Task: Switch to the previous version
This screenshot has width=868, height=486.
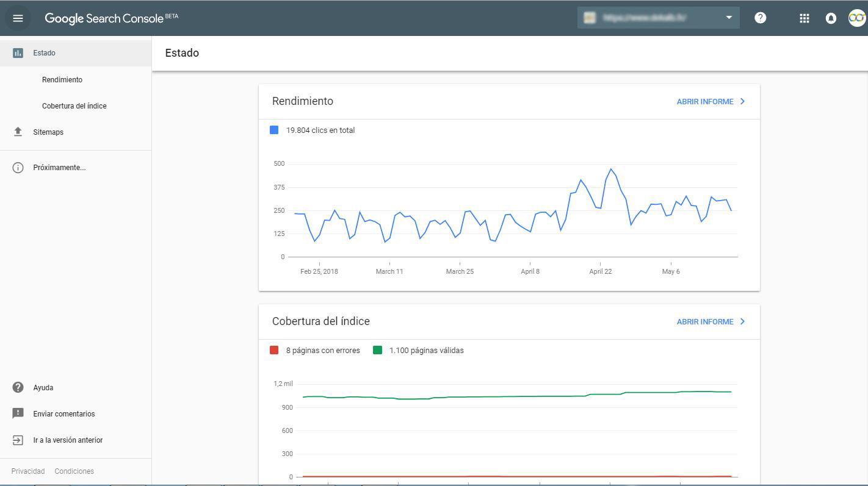Action: point(68,440)
